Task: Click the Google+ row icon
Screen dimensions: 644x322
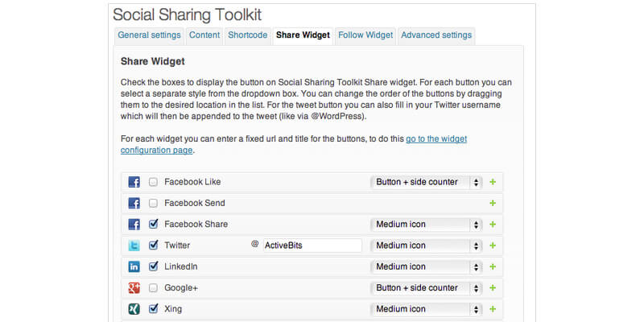Action: (134, 287)
